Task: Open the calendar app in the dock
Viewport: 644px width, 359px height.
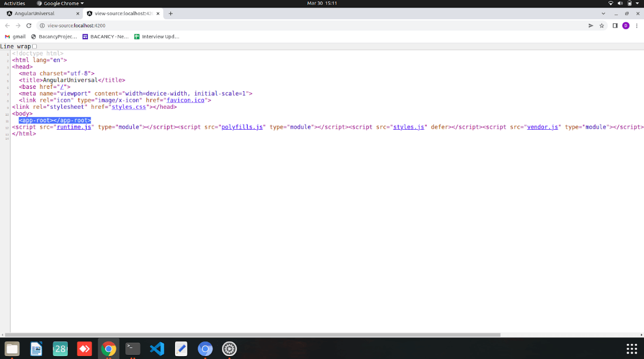Action: (60, 348)
